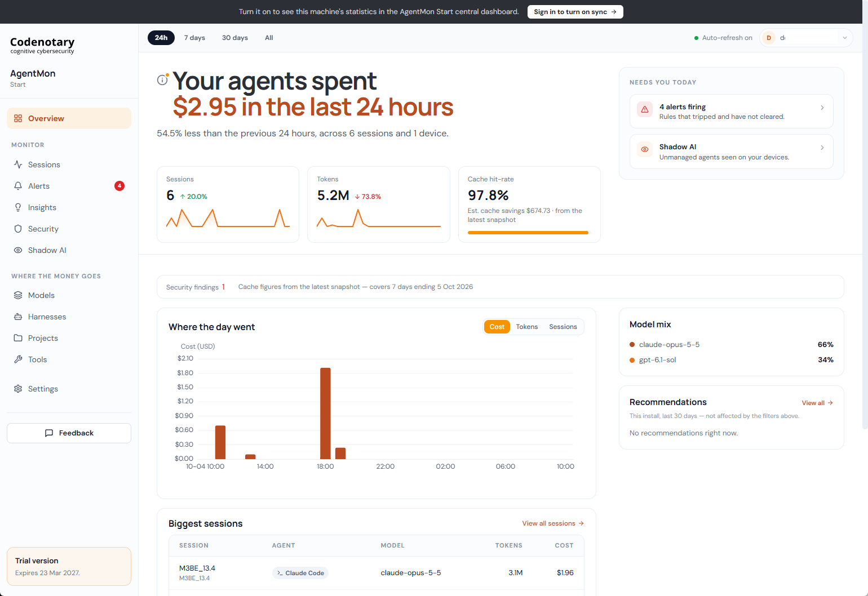Expand the 4 alerts firing card chevron

[x=822, y=108]
